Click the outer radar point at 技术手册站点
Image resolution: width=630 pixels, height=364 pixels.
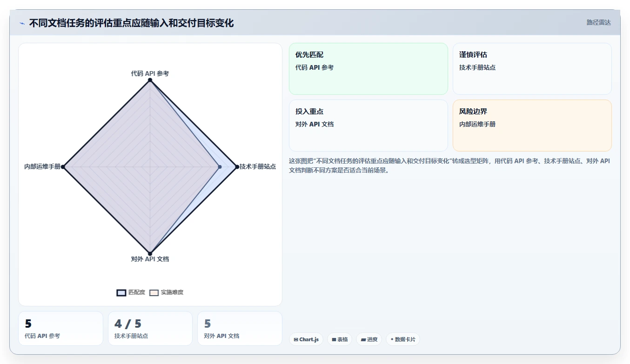(x=237, y=167)
